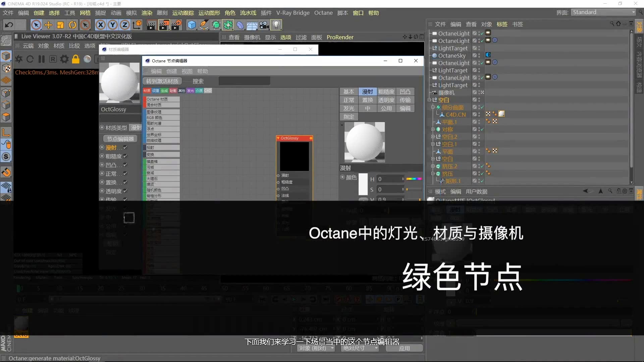Screen dimensions: 644x362
Task: Open the 运动图形 menu
Action: 209,13
